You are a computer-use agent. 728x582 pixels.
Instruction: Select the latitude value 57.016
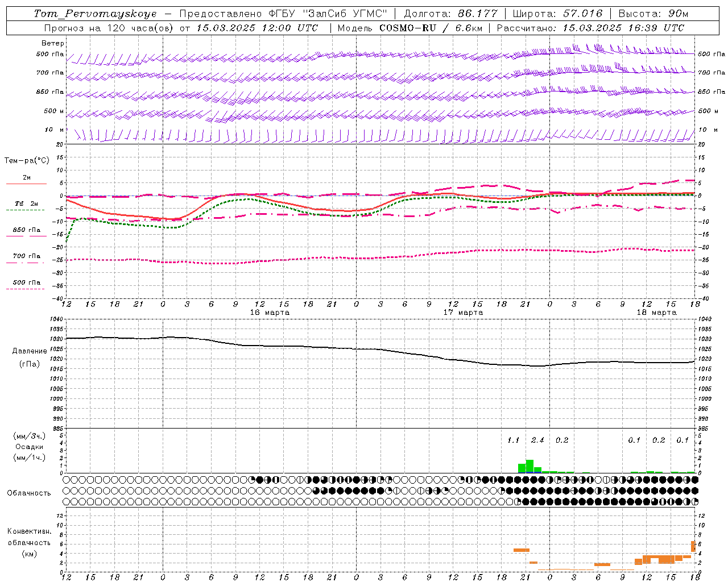582,14
